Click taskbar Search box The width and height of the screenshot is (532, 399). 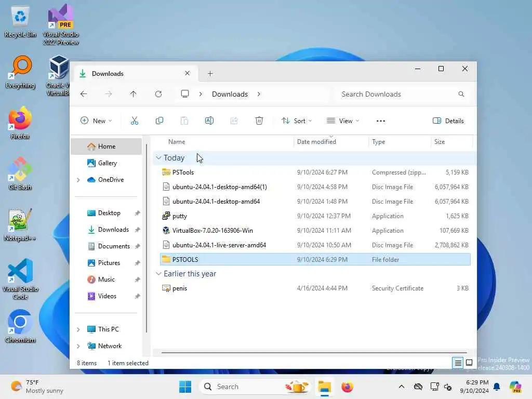coord(255,387)
